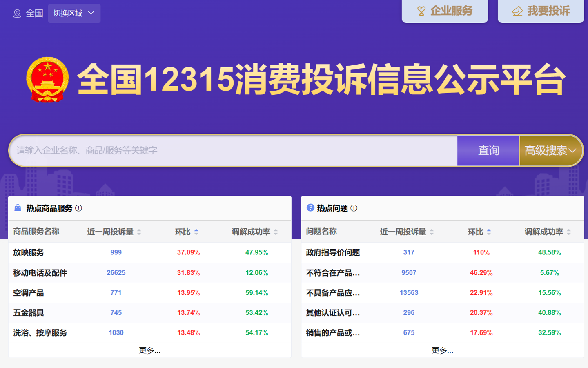
Task: Open the info tooltip icon next to 热点商品服务
Action: (x=80, y=208)
